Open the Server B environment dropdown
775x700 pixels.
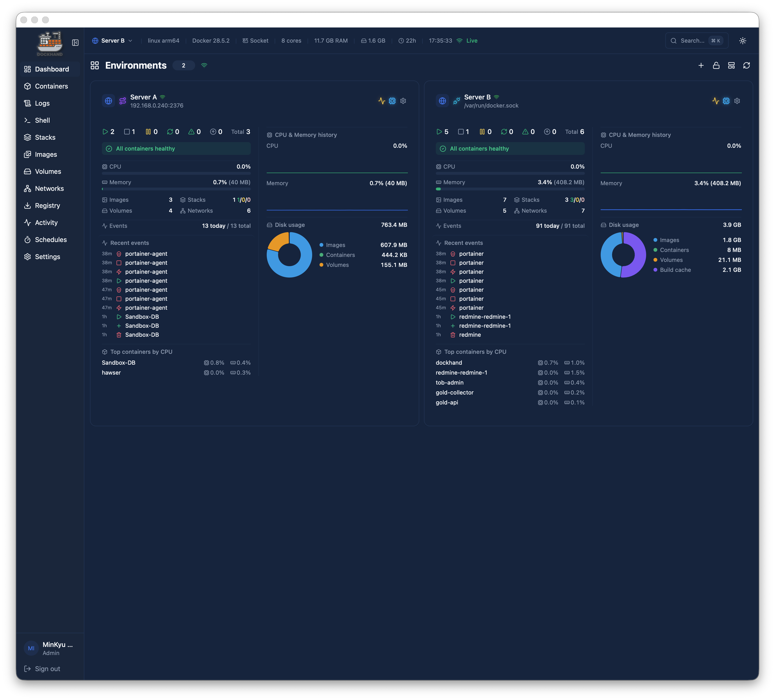click(x=112, y=41)
